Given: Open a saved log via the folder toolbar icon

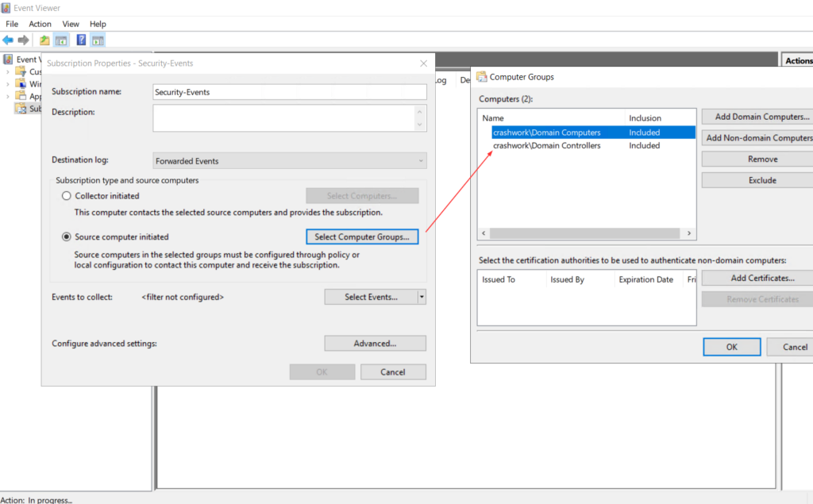Looking at the screenshot, I should point(44,40).
